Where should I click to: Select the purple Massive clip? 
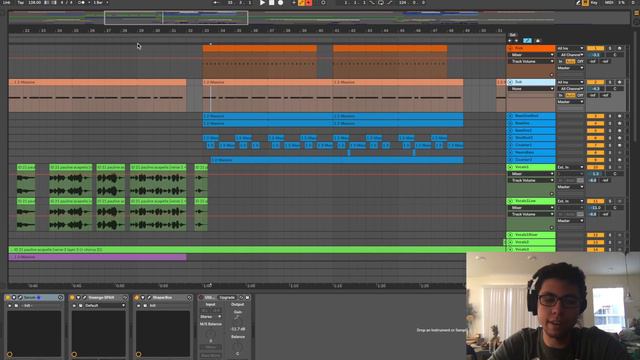(x=98, y=257)
